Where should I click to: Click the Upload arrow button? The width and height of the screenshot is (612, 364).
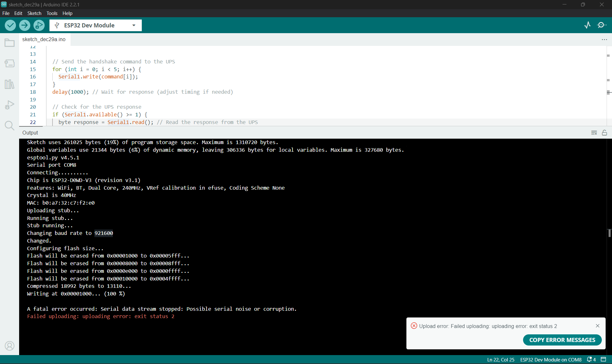point(25,25)
